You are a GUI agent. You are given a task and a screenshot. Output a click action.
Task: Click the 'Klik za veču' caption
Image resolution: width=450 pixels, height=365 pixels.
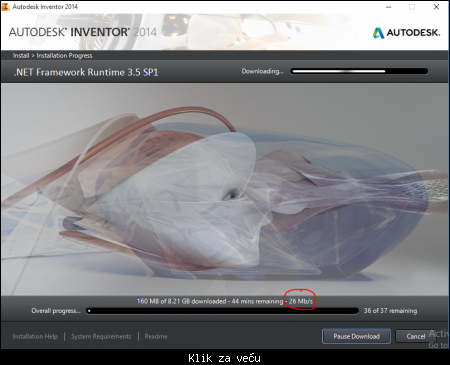coord(224,358)
